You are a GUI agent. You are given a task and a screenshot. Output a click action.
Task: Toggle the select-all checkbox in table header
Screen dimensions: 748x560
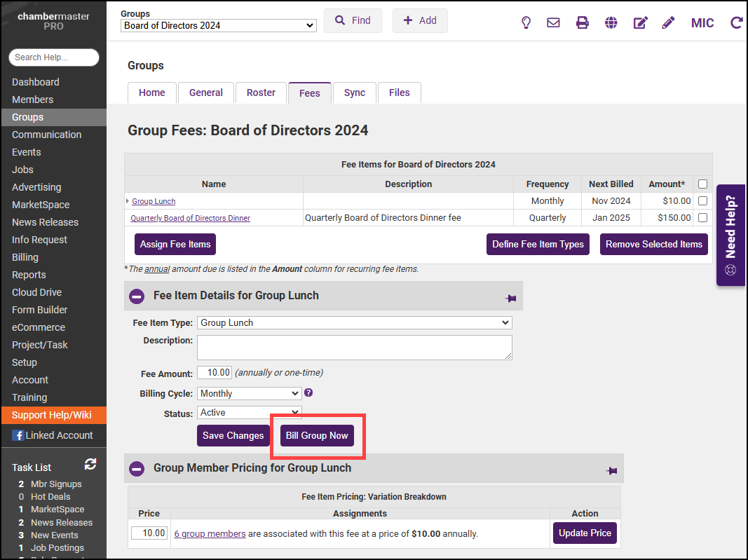point(702,184)
